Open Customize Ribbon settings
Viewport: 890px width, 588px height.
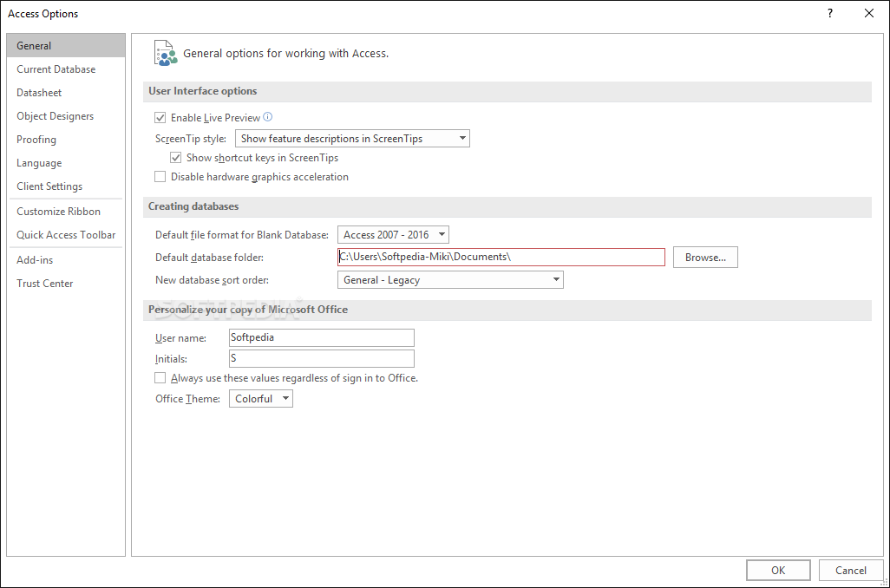coord(66,211)
